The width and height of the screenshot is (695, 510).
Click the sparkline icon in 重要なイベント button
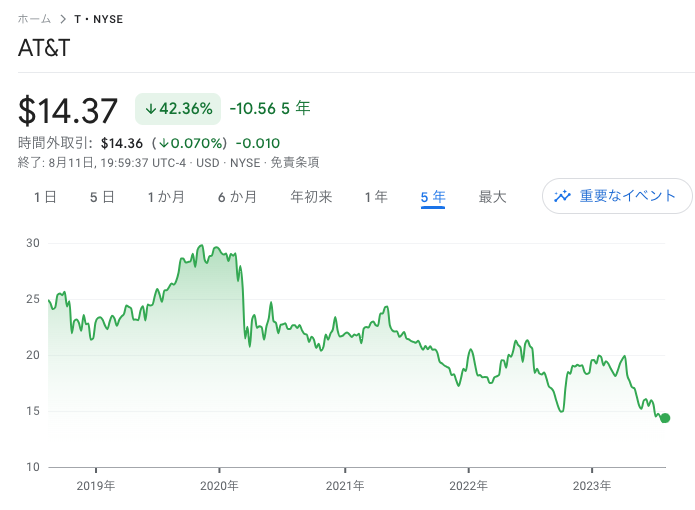click(x=562, y=196)
